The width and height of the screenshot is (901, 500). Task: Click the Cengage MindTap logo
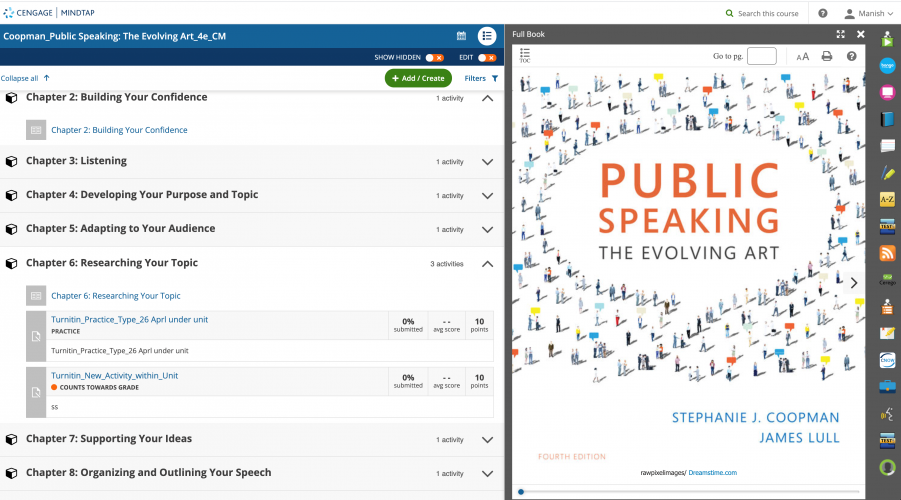(49, 13)
